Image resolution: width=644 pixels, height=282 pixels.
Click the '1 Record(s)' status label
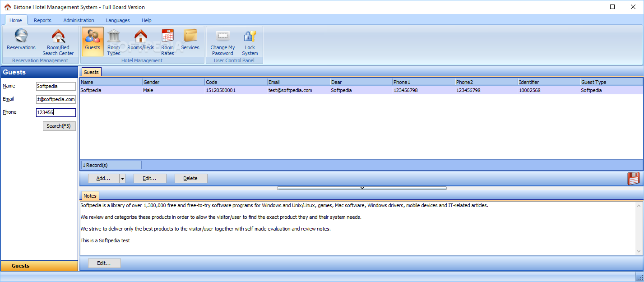click(x=111, y=165)
